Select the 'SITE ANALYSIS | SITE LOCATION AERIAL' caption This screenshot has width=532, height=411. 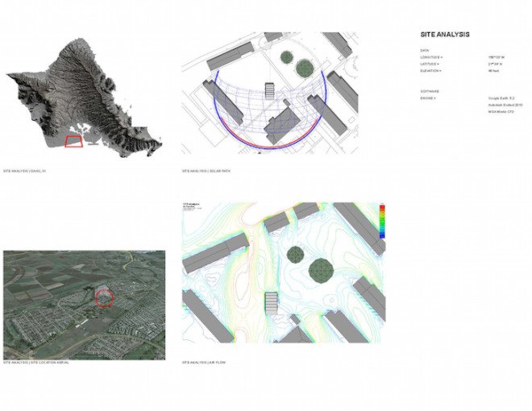pyautogui.click(x=36, y=363)
